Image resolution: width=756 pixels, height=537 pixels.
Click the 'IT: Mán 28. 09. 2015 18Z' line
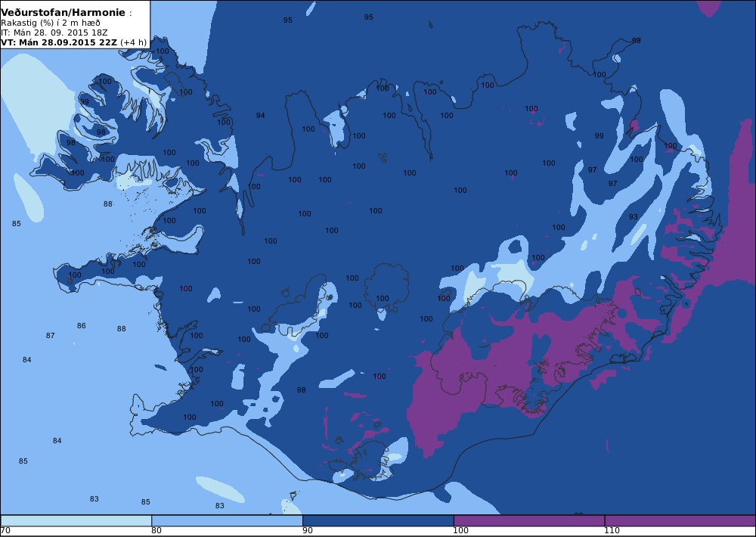click(x=54, y=33)
